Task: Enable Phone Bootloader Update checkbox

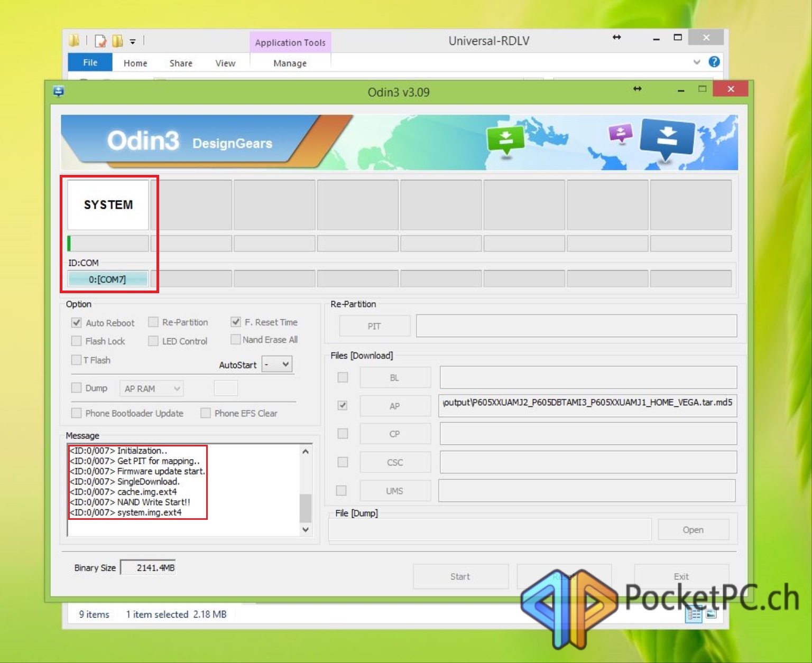Action: (77, 413)
